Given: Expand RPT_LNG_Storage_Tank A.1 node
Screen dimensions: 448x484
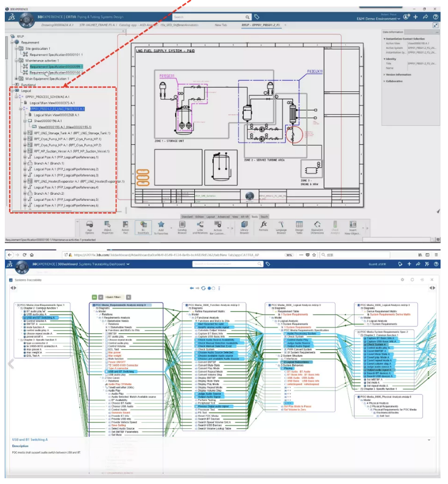Looking at the screenshot, I should pos(25,133).
